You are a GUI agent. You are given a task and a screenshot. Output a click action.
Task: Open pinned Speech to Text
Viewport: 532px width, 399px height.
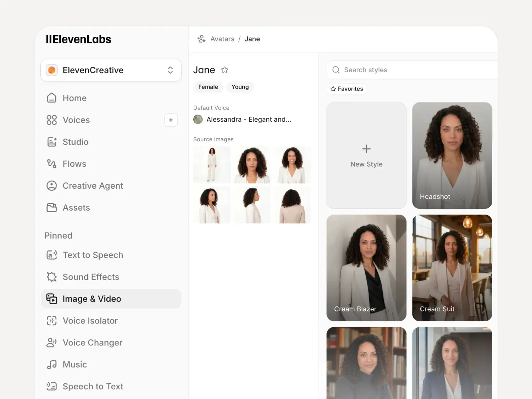pos(111,387)
